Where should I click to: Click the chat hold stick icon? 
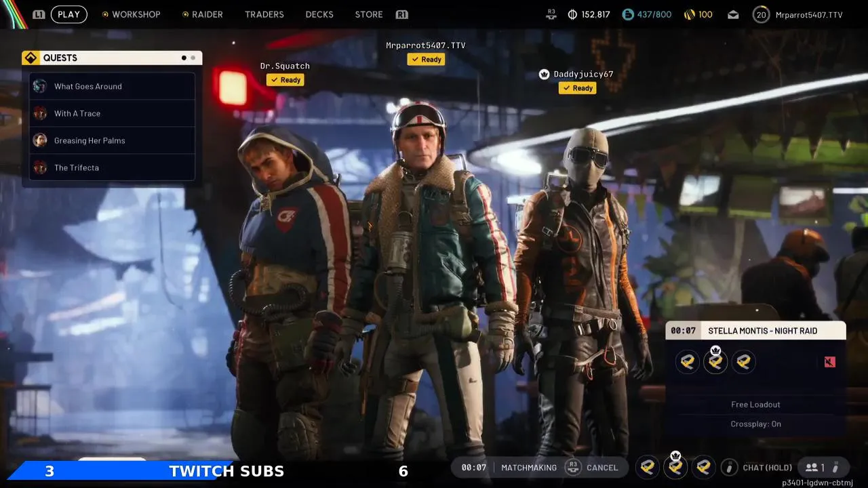click(730, 467)
